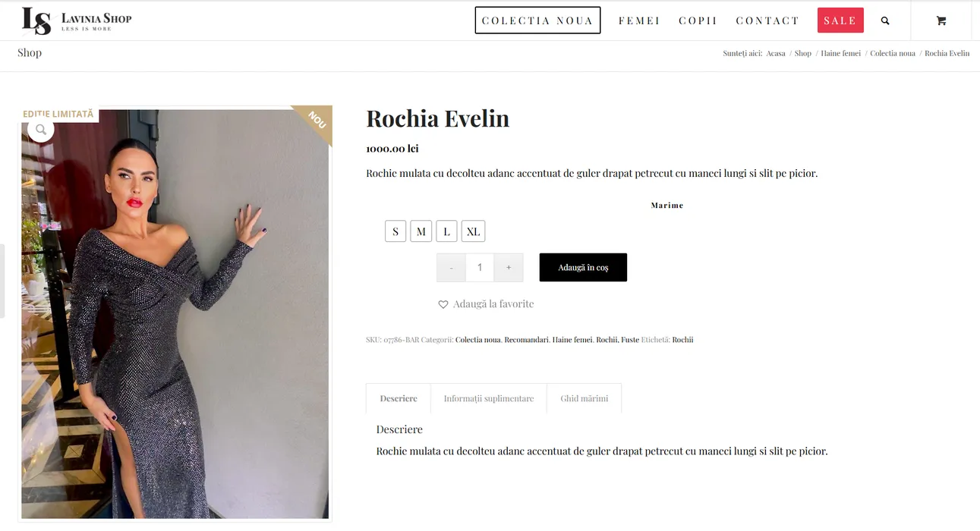Image resolution: width=980 pixels, height=531 pixels.
Task: Open the header search icon
Action: coord(885,20)
